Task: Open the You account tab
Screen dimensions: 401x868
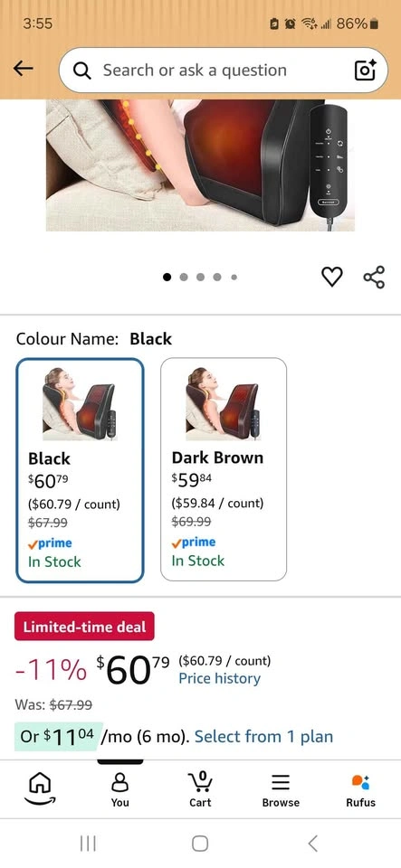Action: tap(120, 789)
